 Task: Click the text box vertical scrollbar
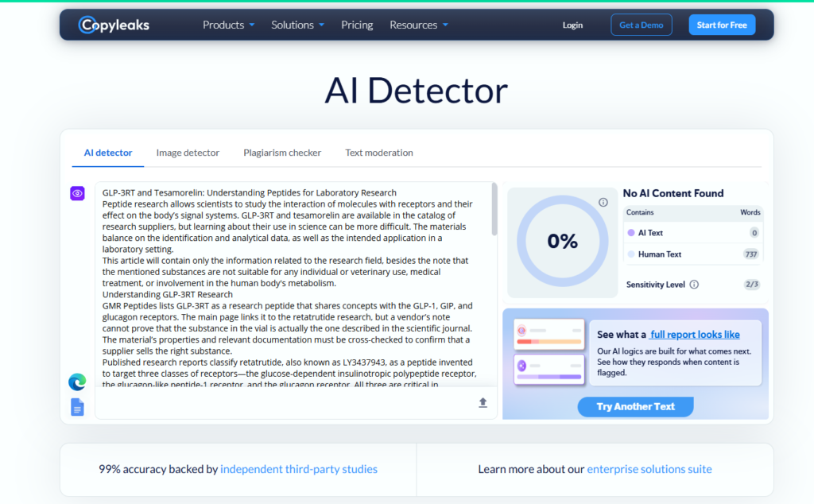point(494,210)
